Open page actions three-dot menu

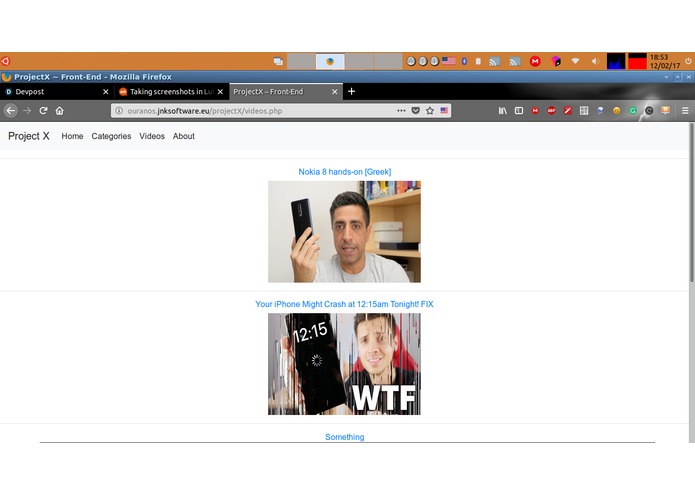401,110
